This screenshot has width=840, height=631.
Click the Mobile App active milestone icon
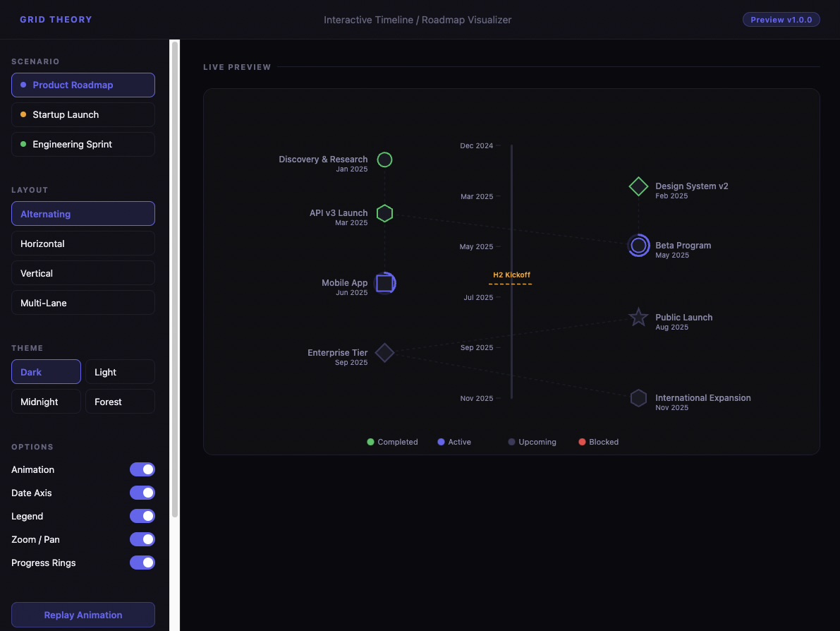(386, 282)
